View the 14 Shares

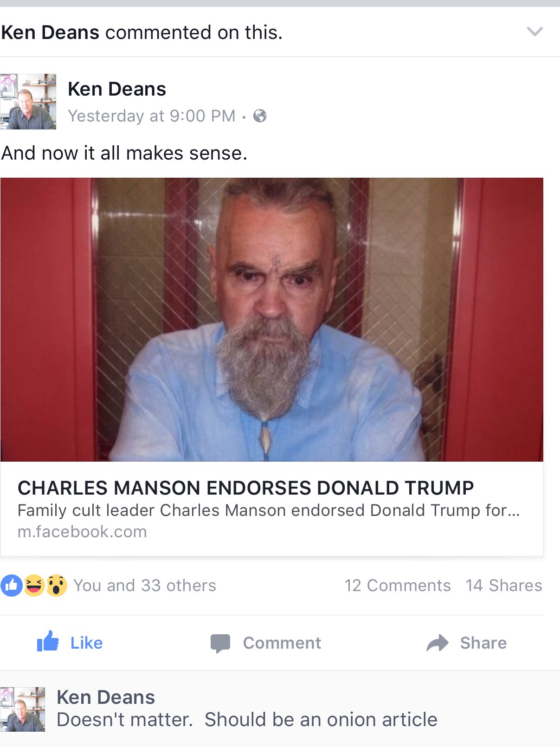[504, 586]
